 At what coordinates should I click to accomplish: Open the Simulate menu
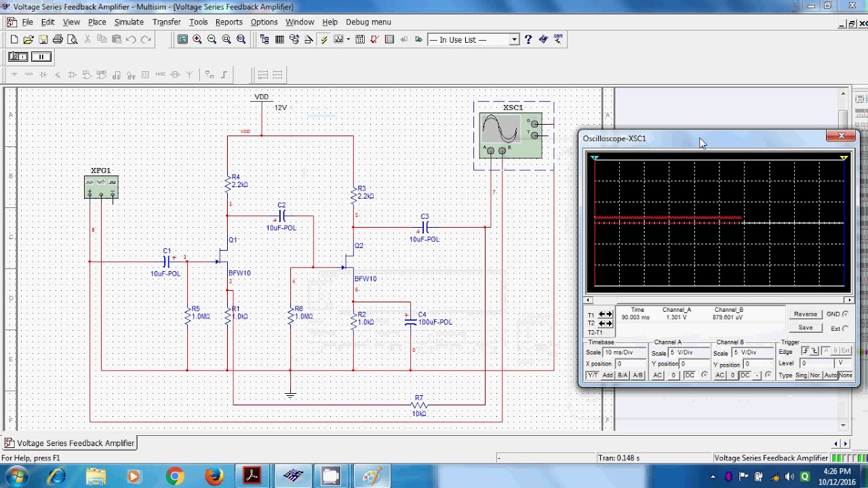click(x=129, y=22)
